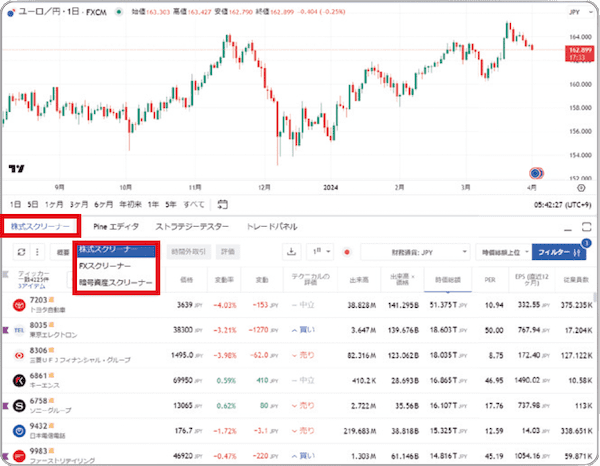Sort by the 出来高 column header
Image resolution: width=600 pixels, height=466 pixels.
click(359, 280)
